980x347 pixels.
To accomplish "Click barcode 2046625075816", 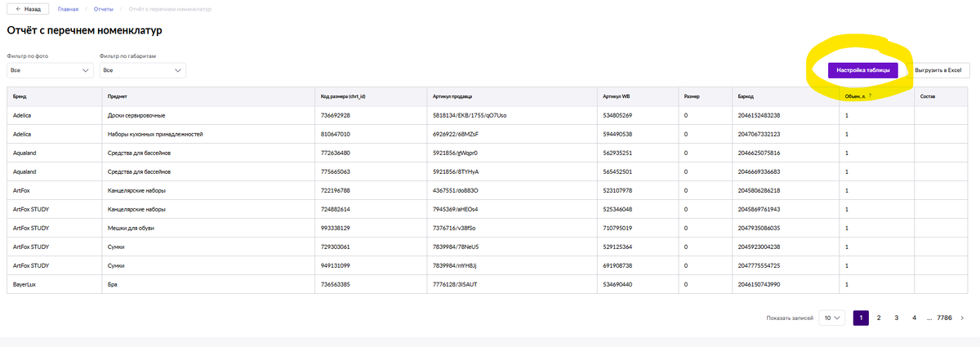I will [759, 153].
